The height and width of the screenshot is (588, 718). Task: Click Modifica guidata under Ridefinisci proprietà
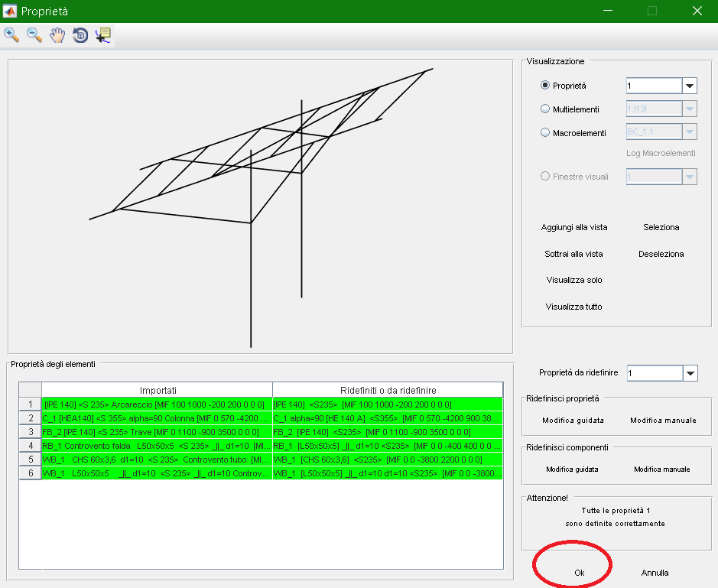pyautogui.click(x=573, y=421)
